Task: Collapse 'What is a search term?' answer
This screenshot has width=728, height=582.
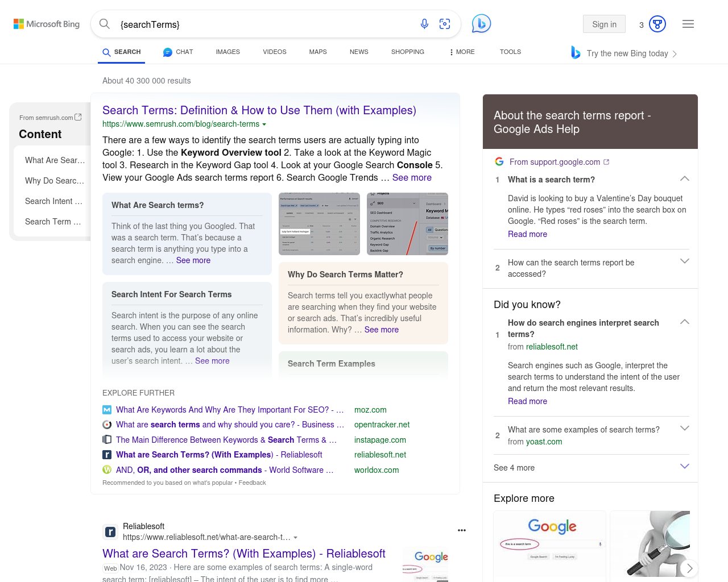Action: [685, 178]
